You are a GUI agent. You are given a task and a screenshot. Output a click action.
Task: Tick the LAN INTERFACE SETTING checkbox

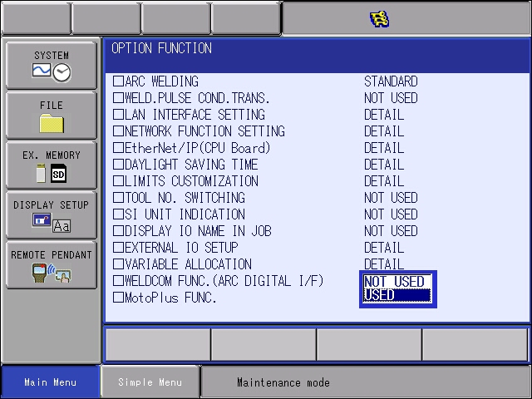click(x=118, y=115)
